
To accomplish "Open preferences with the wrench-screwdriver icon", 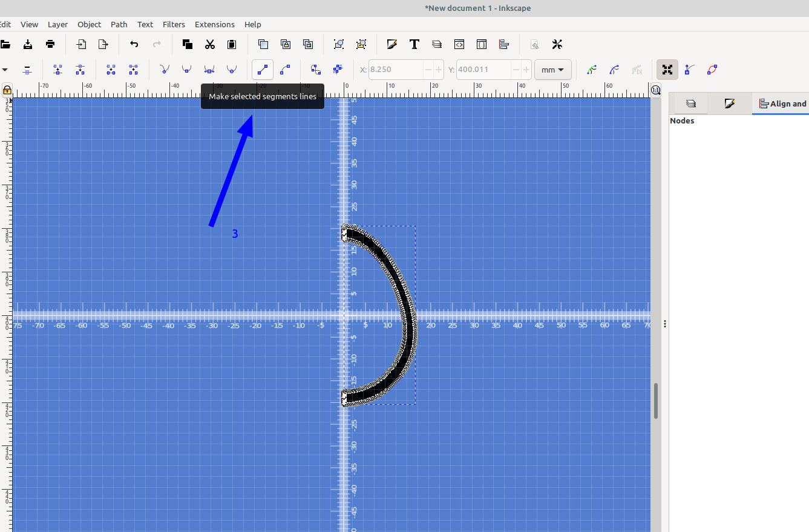I will [557, 44].
